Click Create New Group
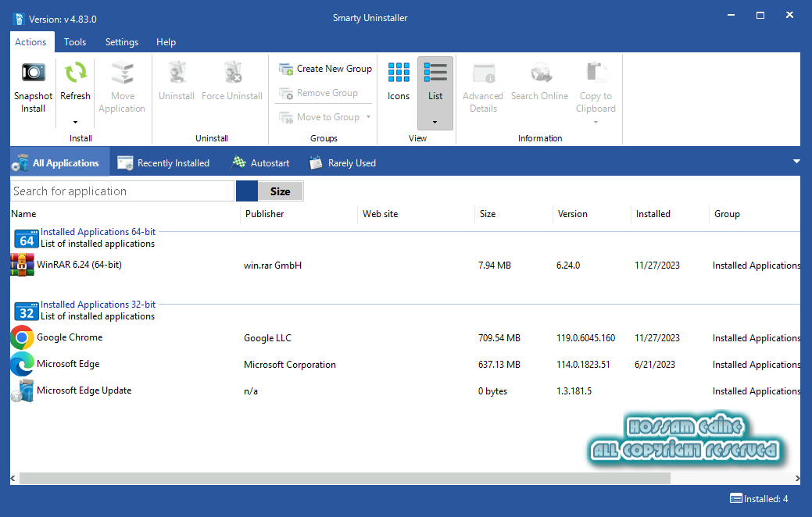The width and height of the screenshot is (812, 517). [x=326, y=69]
